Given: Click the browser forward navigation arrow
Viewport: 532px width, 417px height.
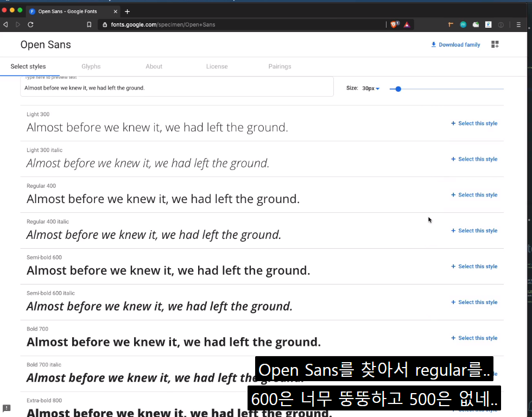Looking at the screenshot, I should click(x=18, y=24).
